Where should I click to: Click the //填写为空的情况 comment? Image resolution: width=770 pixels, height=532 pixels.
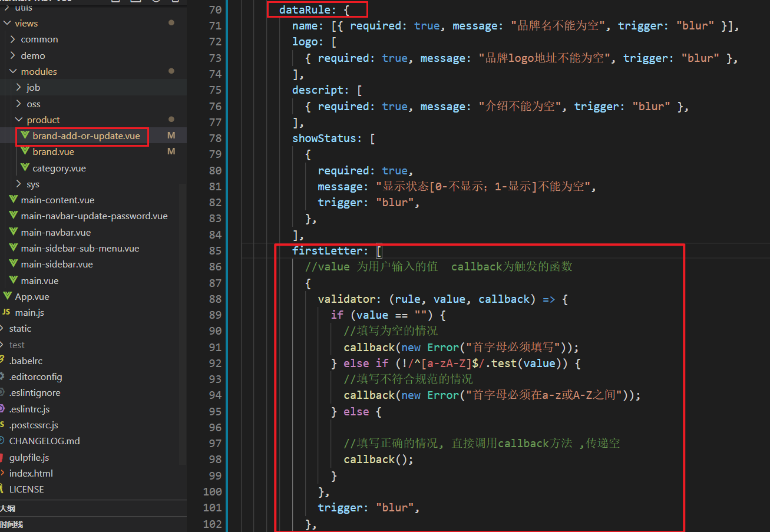coord(391,331)
